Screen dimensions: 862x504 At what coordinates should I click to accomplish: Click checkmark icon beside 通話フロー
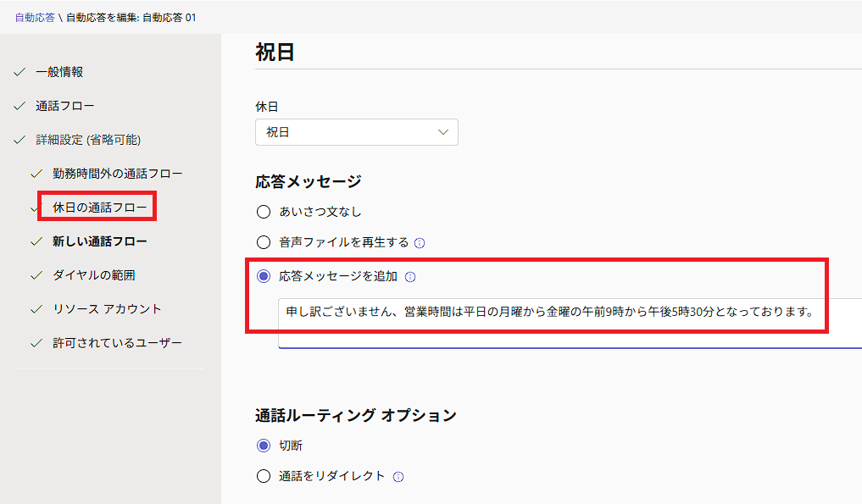click(19, 106)
